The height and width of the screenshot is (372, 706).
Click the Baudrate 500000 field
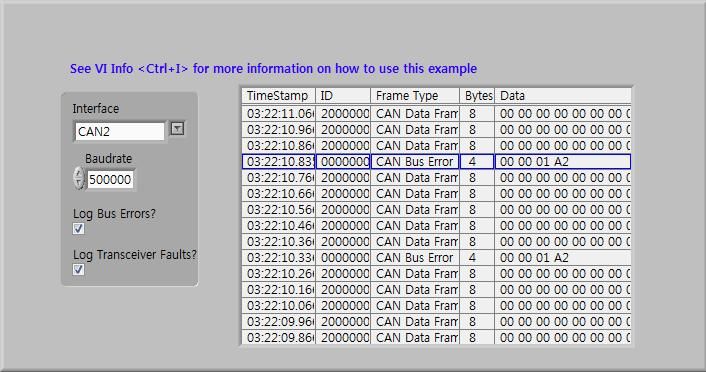110,180
